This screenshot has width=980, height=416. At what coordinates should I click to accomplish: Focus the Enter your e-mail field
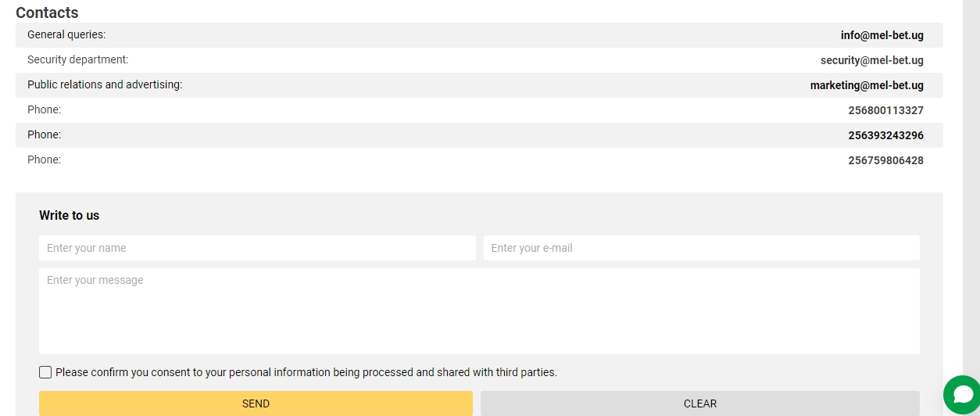702,248
